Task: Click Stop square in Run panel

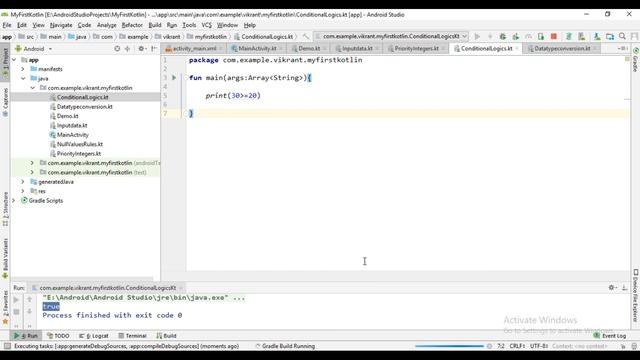Action: 16,312
